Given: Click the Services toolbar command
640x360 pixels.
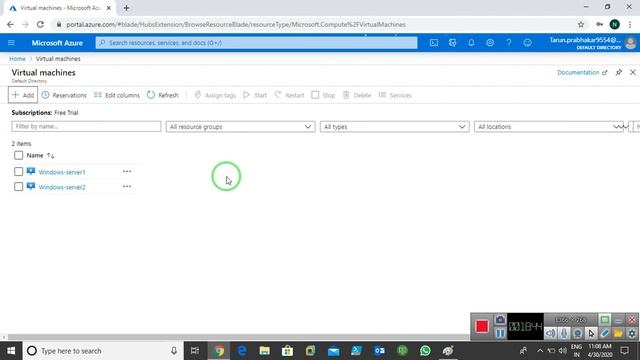Looking at the screenshot, I should [395, 95].
